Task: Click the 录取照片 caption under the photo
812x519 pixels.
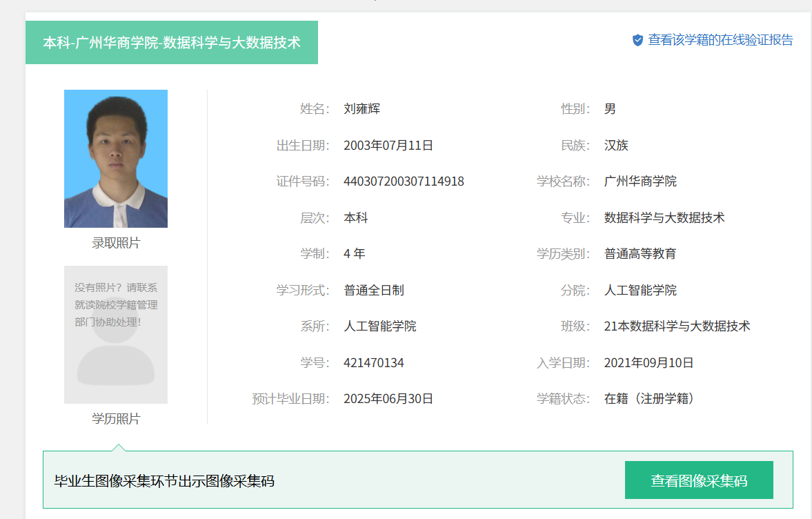Action: [x=116, y=244]
